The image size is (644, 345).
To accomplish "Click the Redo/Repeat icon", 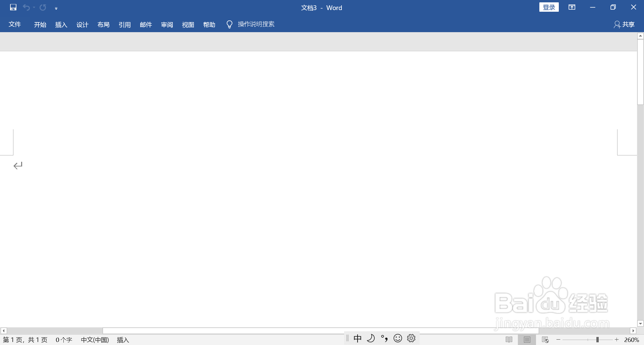I will point(43,7).
